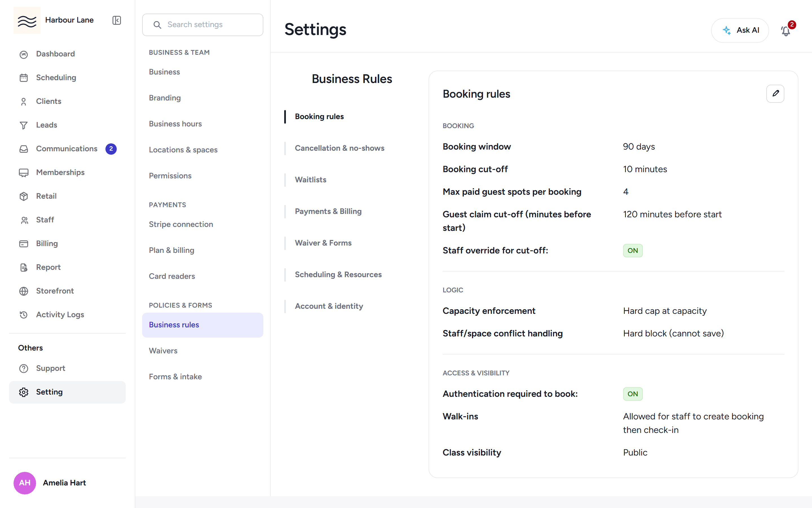Screen dimensions: 812x508
Task: Open the Account & identity section
Action: [x=328, y=306]
